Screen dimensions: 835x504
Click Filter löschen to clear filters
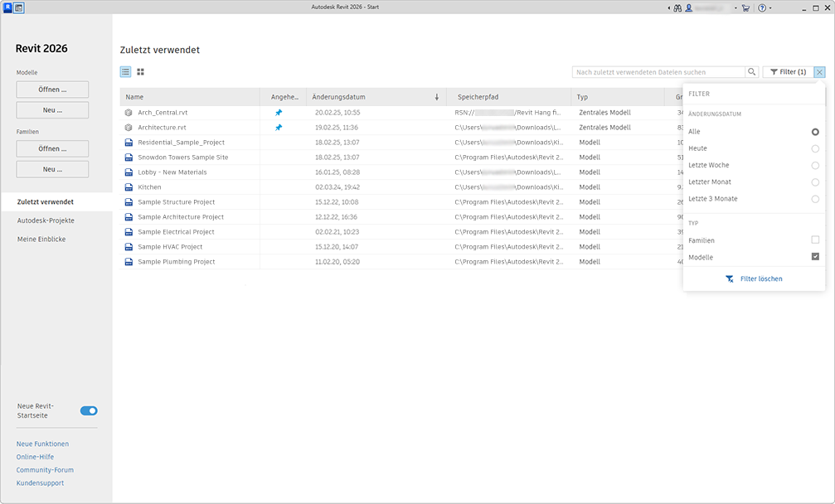(754, 279)
